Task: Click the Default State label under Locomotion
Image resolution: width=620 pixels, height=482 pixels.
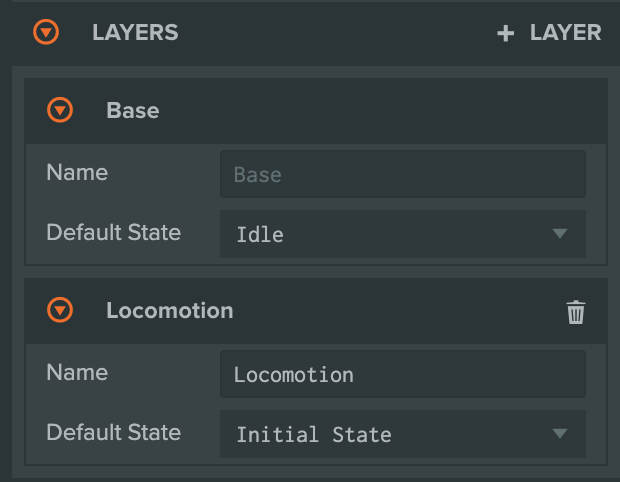Action: pos(113,432)
